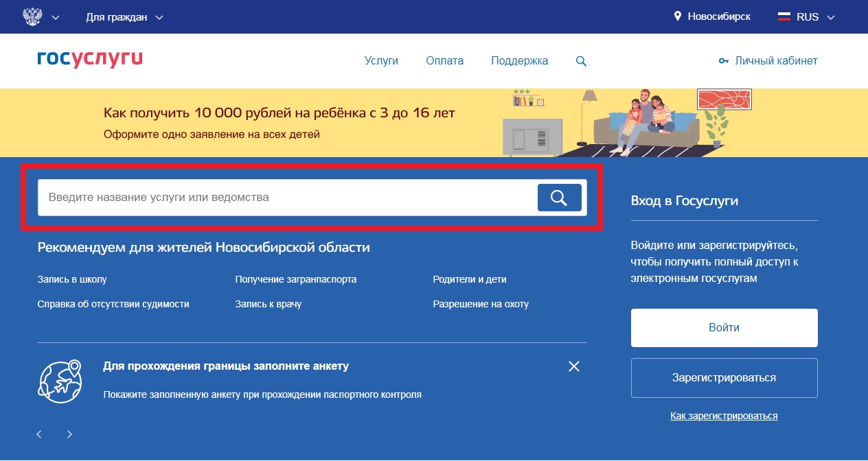868x461 pixels.
Task: Open 'Разрешение на охоту' link
Action: (481, 303)
